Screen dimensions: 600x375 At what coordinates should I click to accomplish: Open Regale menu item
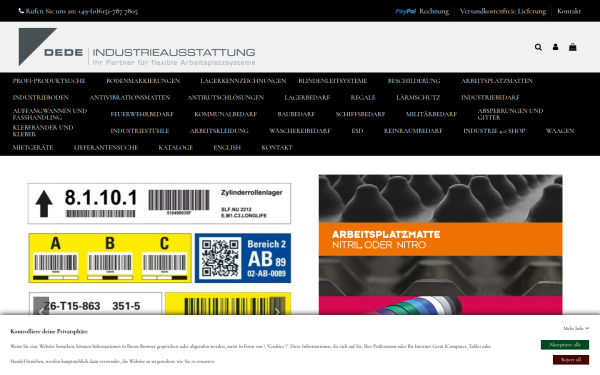[363, 98]
